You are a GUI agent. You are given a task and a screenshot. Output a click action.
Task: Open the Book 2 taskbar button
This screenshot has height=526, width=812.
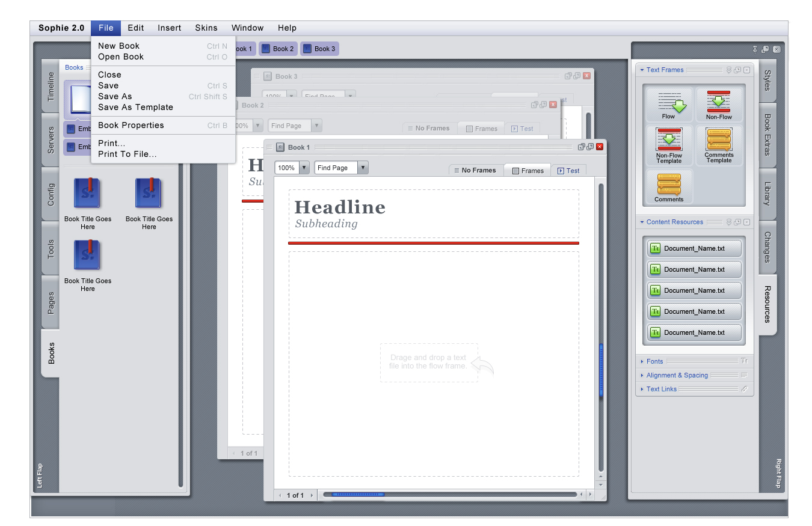[278, 49]
